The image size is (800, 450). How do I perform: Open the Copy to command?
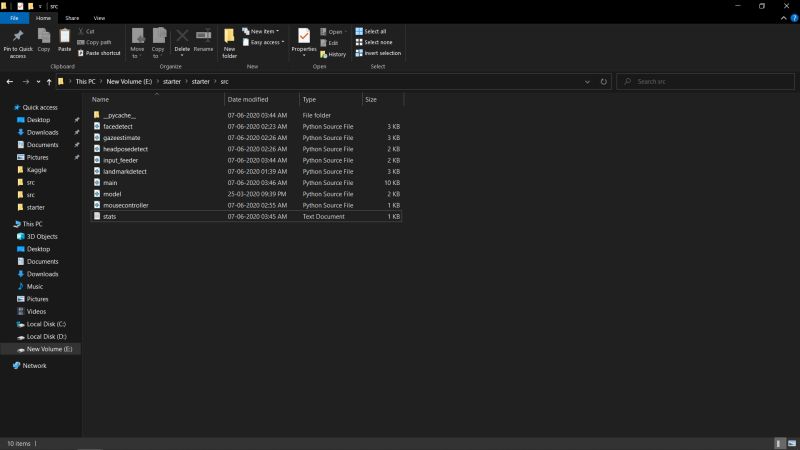[158, 43]
